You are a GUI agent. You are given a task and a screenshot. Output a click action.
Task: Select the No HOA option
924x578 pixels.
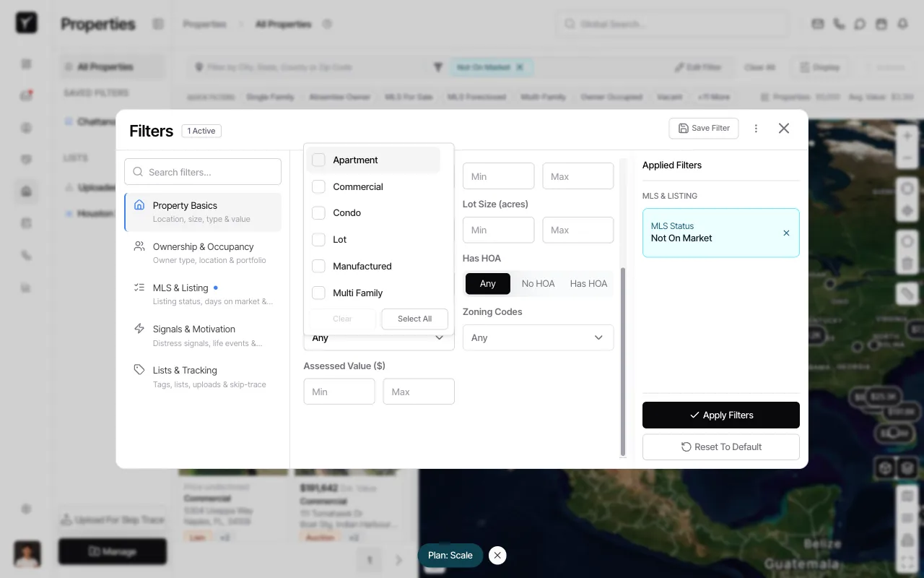coord(538,283)
